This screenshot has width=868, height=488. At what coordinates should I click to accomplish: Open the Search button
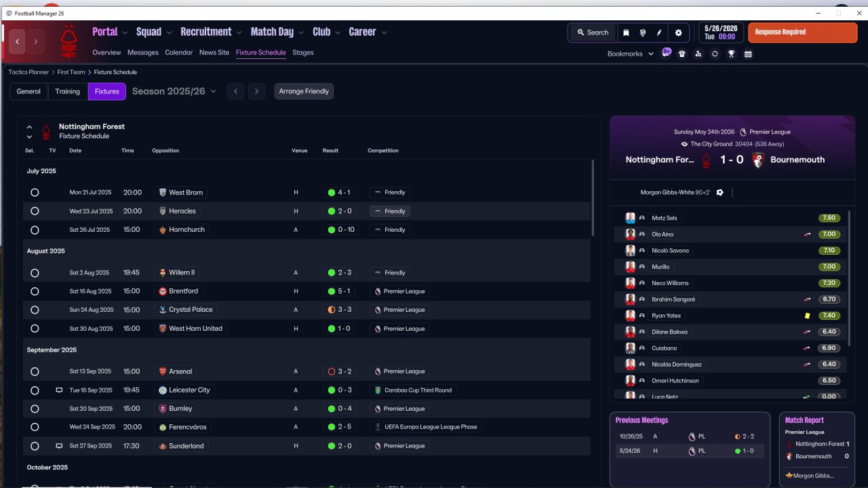(x=592, y=33)
